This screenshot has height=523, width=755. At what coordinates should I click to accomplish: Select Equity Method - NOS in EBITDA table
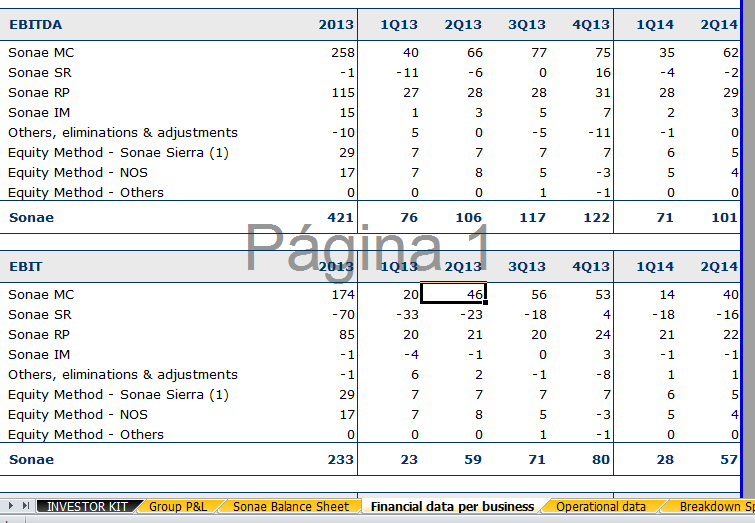[x=78, y=172]
